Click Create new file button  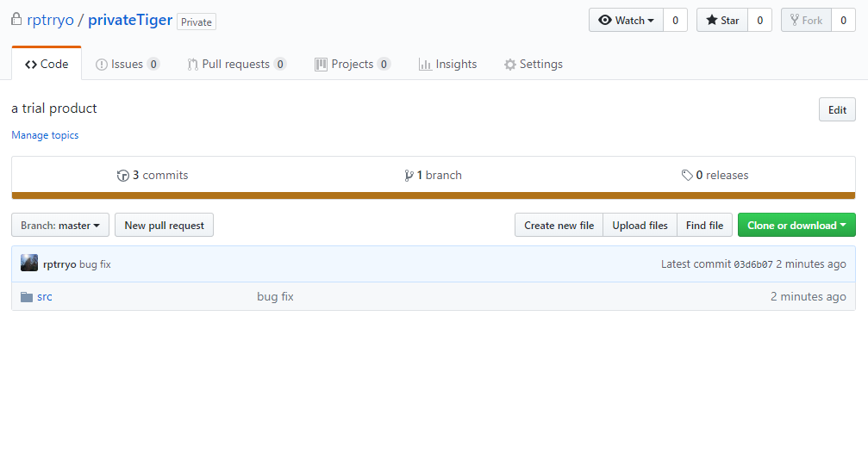559,225
